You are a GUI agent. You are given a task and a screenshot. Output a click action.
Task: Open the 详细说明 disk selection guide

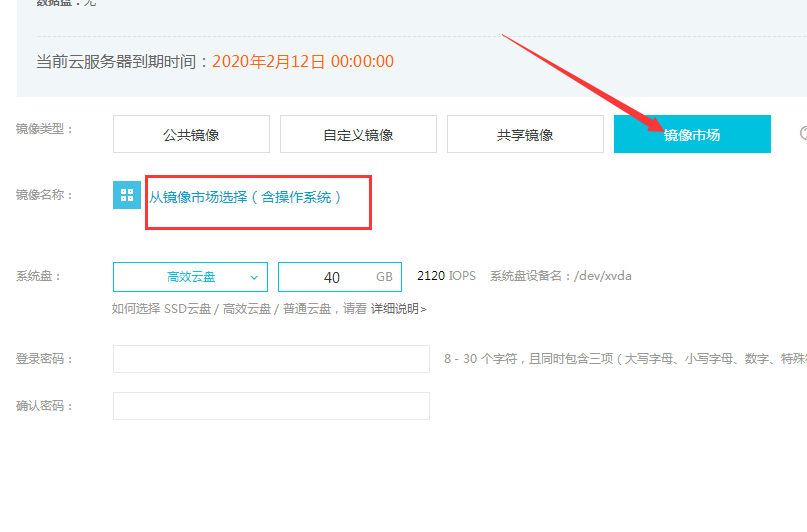point(398,309)
